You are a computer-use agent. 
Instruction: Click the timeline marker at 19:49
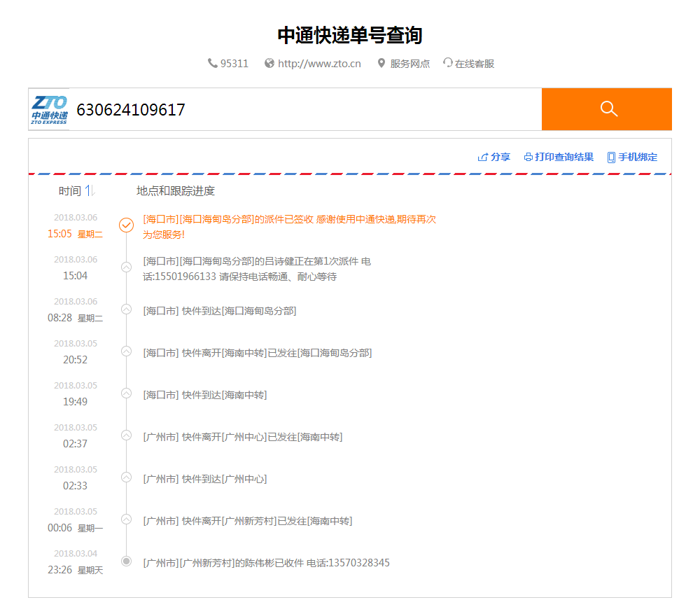point(126,393)
